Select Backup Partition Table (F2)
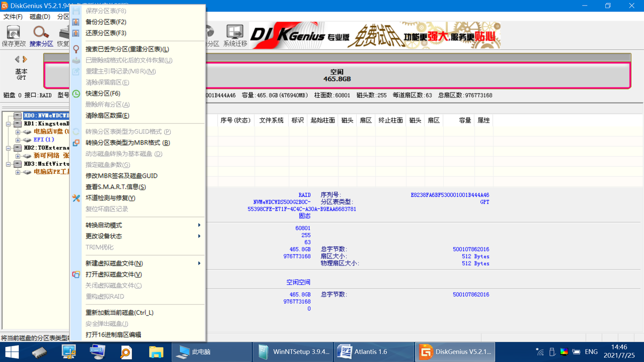Image resolution: width=644 pixels, height=362 pixels. pyautogui.click(x=137, y=22)
